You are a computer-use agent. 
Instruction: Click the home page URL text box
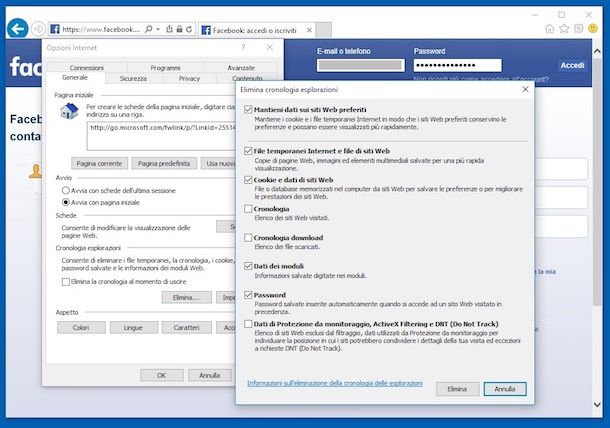point(161,136)
